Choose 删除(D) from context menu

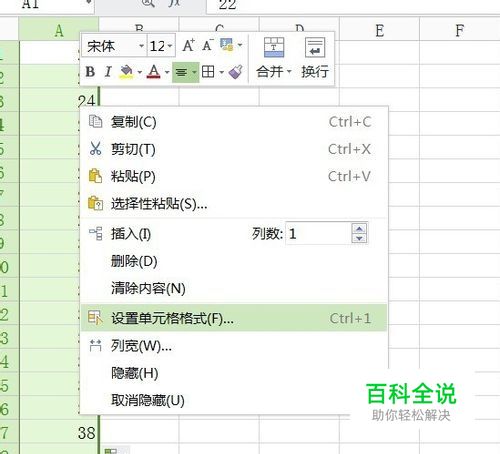(x=234, y=261)
